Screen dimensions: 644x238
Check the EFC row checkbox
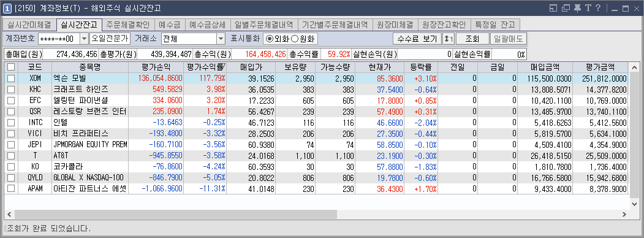pos(11,101)
